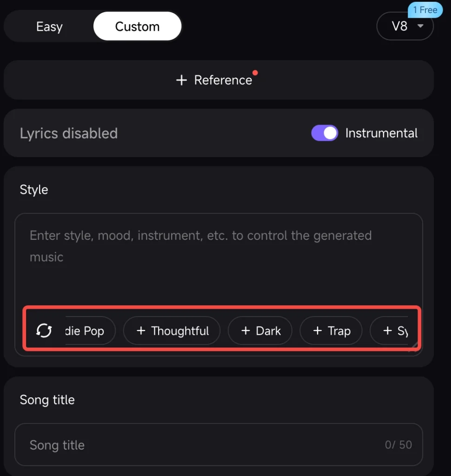Click the partially visible Synth tag icon
The height and width of the screenshot is (476, 451).
tap(387, 331)
